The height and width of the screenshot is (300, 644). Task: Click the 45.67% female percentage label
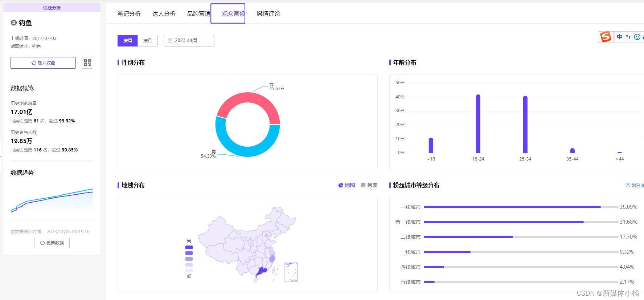pyautogui.click(x=277, y=89)
